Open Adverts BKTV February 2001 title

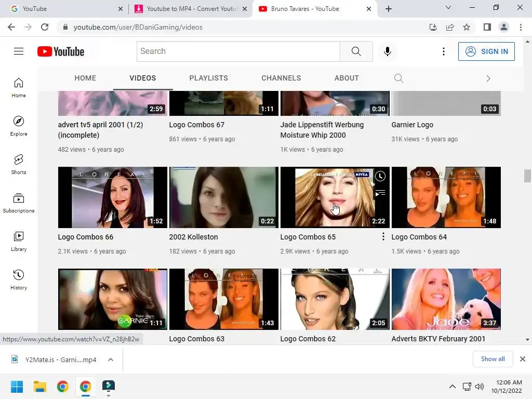438,339
